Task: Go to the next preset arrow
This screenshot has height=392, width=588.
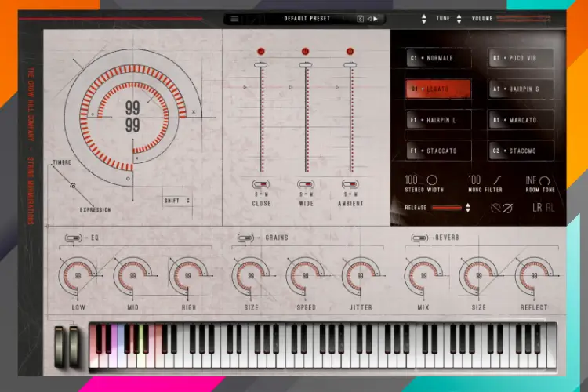Action: [376, 19]
